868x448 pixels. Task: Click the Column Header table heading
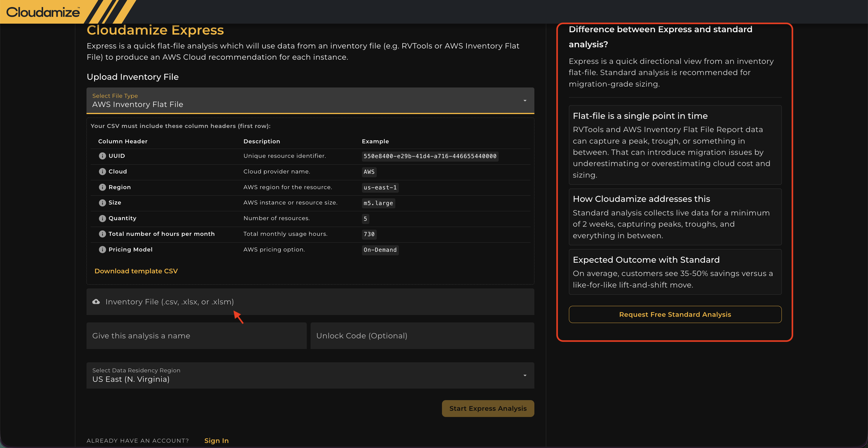click(123, 141)
